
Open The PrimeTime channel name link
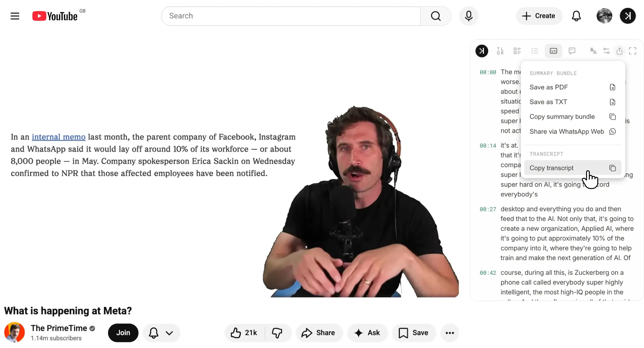click(59, 328)
